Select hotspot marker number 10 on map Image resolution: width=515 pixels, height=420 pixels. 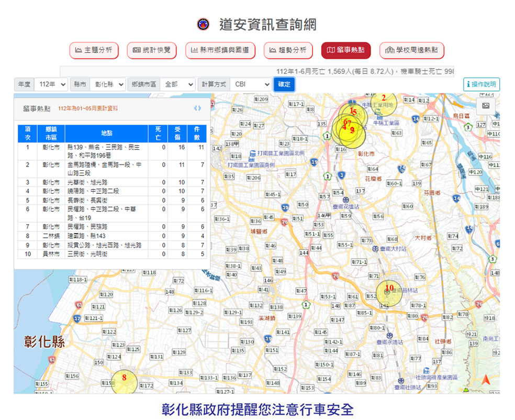(389, 293)
